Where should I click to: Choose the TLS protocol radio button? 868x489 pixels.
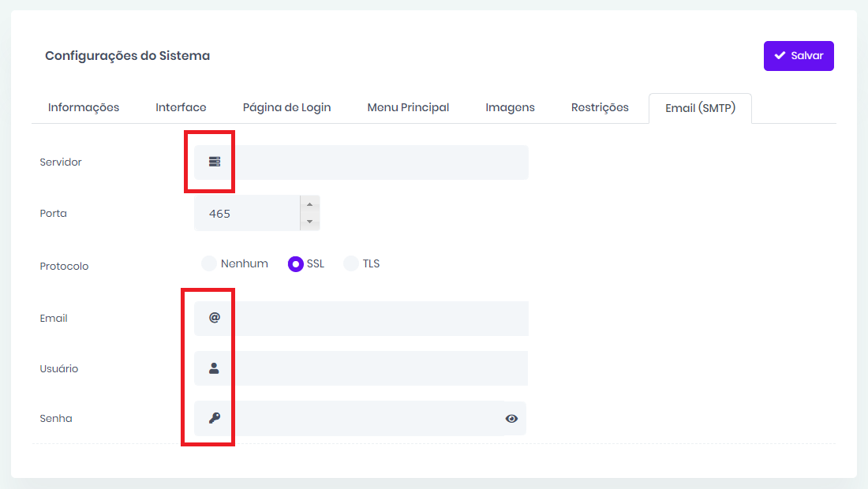pos(351,264)
